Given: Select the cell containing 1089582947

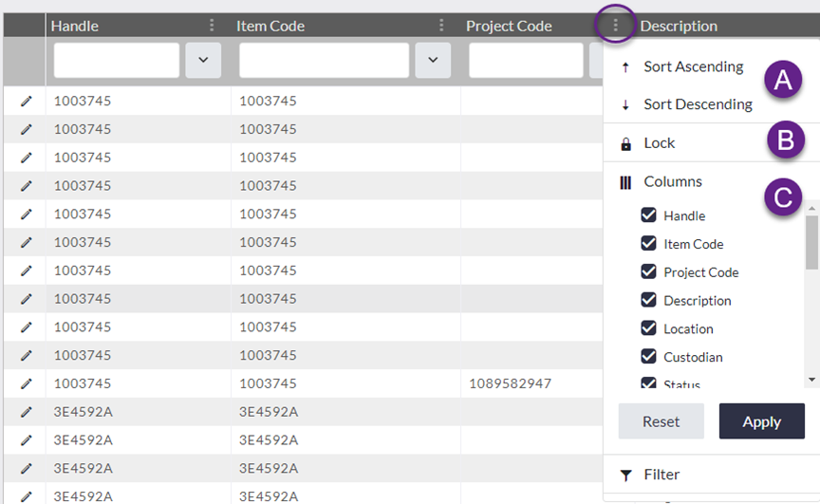Looking at the screenshot, I should pyautogui.click(x=531, y=383).
